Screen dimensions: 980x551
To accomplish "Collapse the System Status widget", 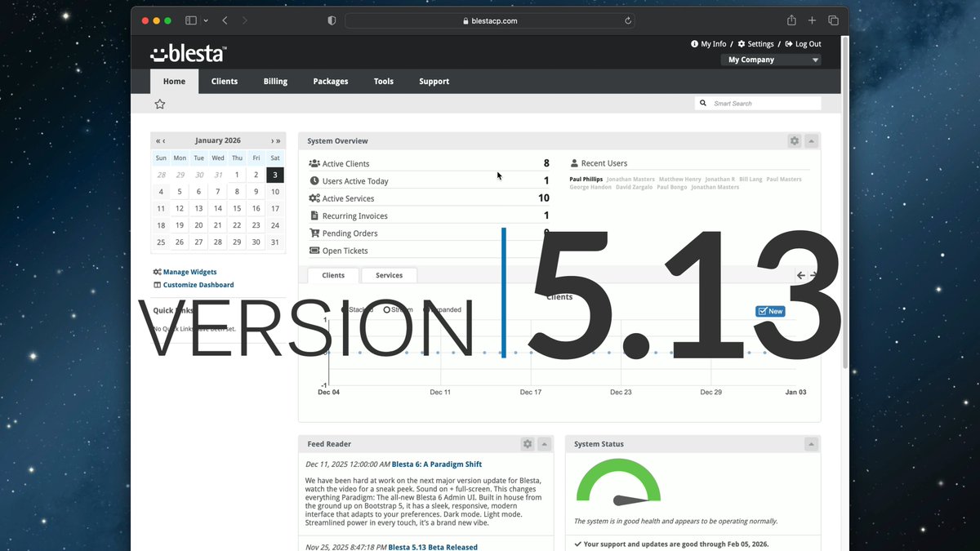I will (x=811, y=443).
